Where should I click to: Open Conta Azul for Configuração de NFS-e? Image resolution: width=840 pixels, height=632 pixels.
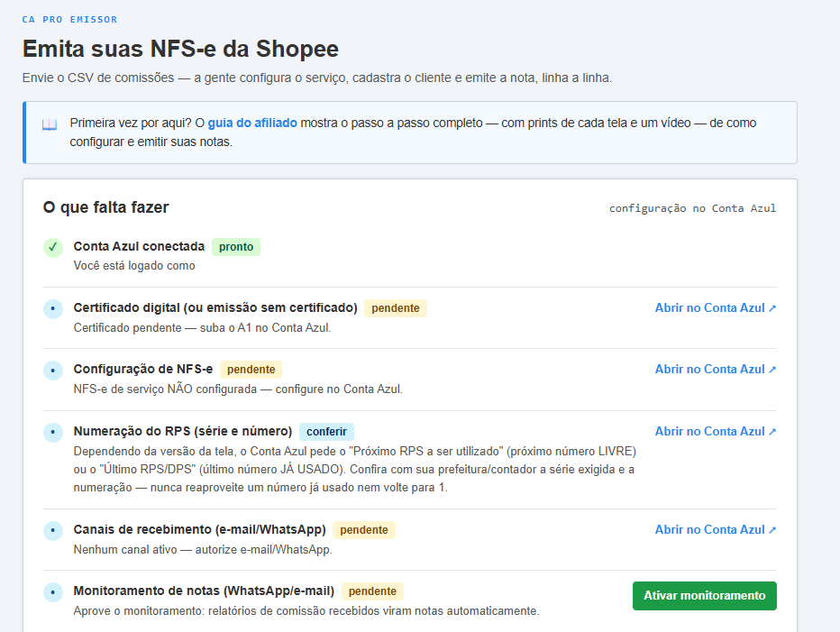pos(716,369)
